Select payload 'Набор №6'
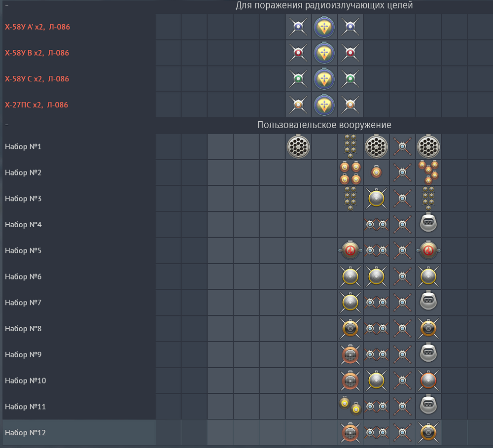This screenshot has width=493, height=448. pos(248,276)
